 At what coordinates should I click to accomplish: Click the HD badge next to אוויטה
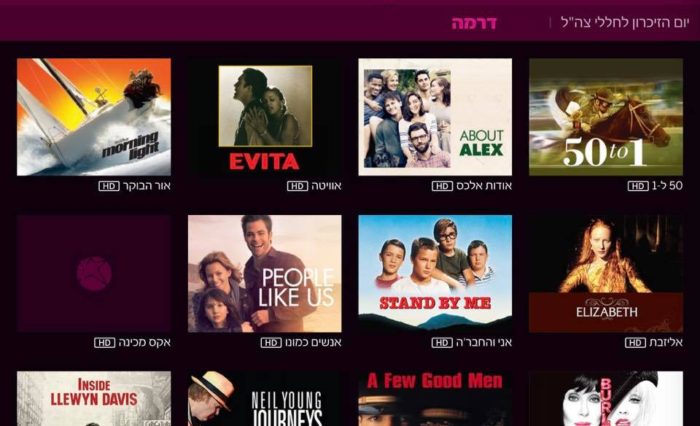click(297, 186)
